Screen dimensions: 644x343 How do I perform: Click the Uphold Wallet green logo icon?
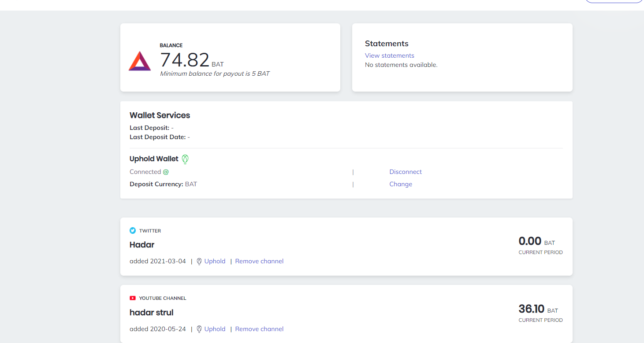coord(185,159)
